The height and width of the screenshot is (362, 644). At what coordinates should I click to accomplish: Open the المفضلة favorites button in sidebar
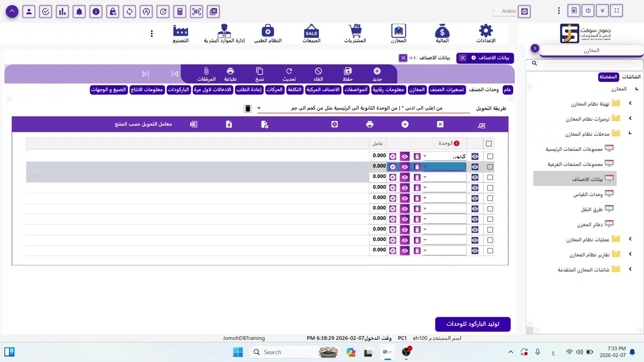click(608, 77)
